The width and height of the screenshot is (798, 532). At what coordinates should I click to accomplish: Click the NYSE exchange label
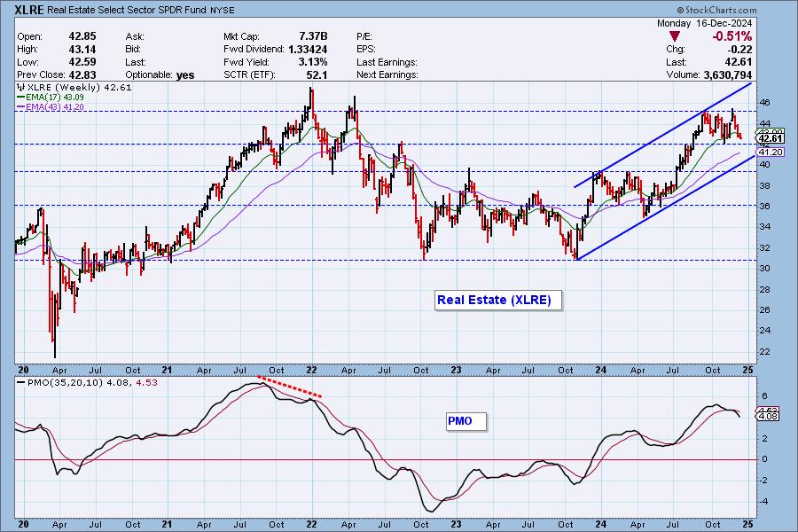click(223, 10)
